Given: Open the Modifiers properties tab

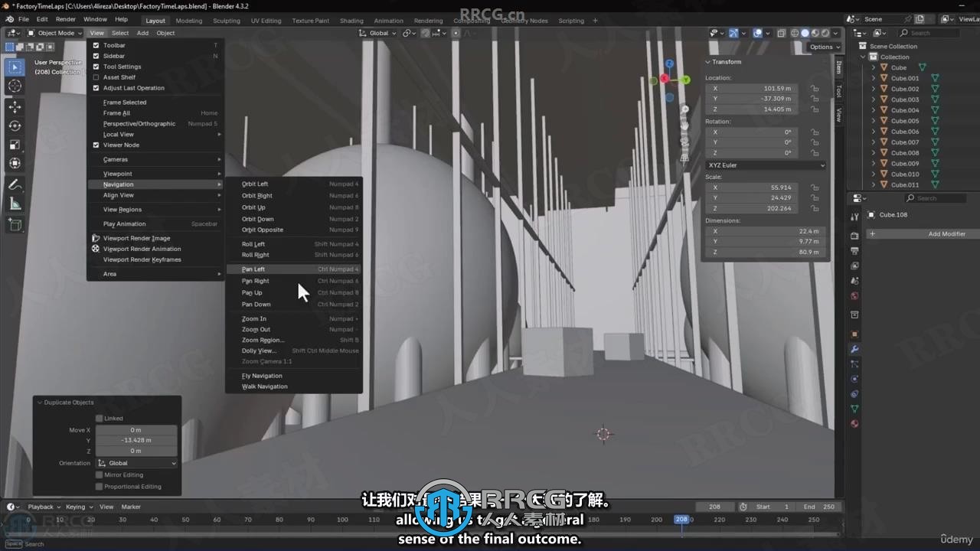Looking at the screenshot, I should [x=854, y=349].
